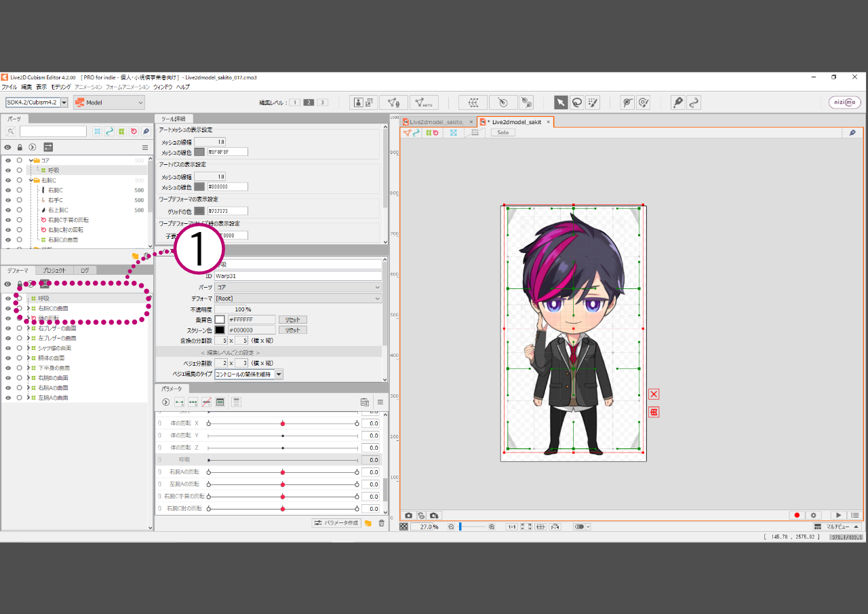
Task: Click リセット button for 乗算色
Action: tap(293, 320)
